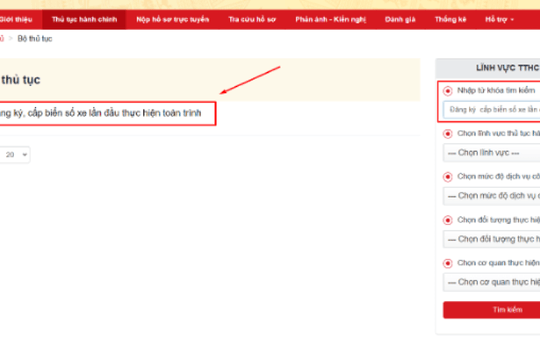Open the 'Chọn mức độ dịch vụ' dropdown
The width and height of the screenshot is (540, 360).
click(x=491, y=196)
